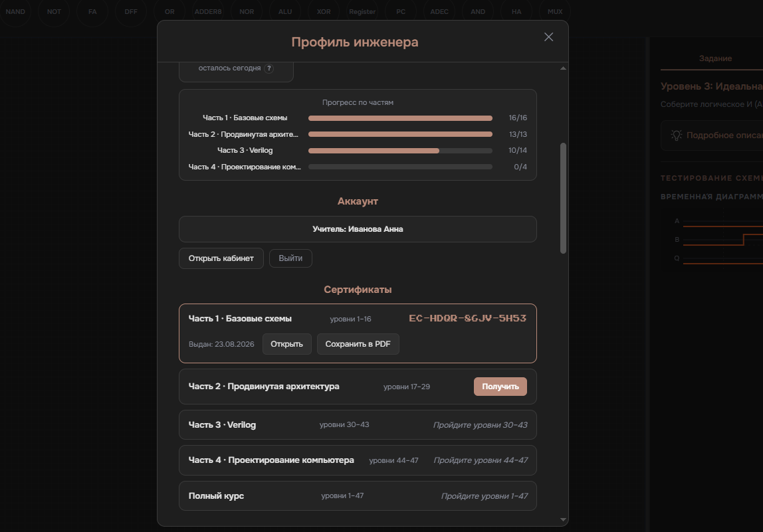Click the dialog scrollbar thumb
The height and width of the screenshot is (532, 763).
[x=563, y=199]
